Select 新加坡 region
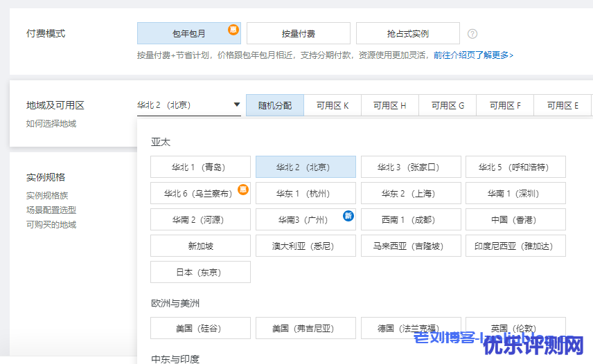 coord(200,246)
